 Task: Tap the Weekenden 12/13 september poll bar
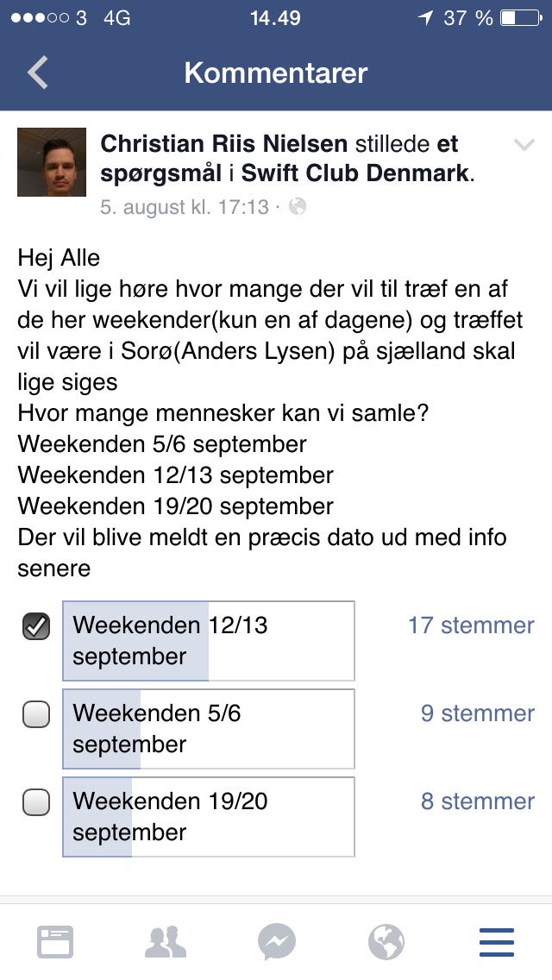coord(208,641)
